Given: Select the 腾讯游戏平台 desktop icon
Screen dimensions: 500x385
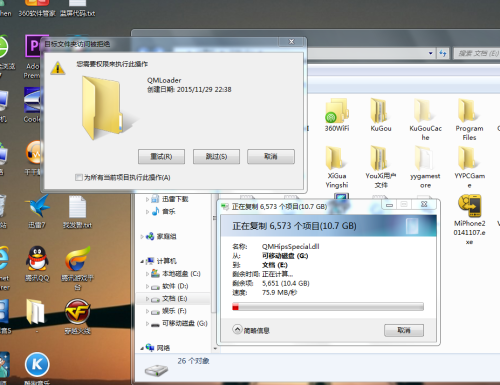Looking at the screenshot, I should point(78,268).
